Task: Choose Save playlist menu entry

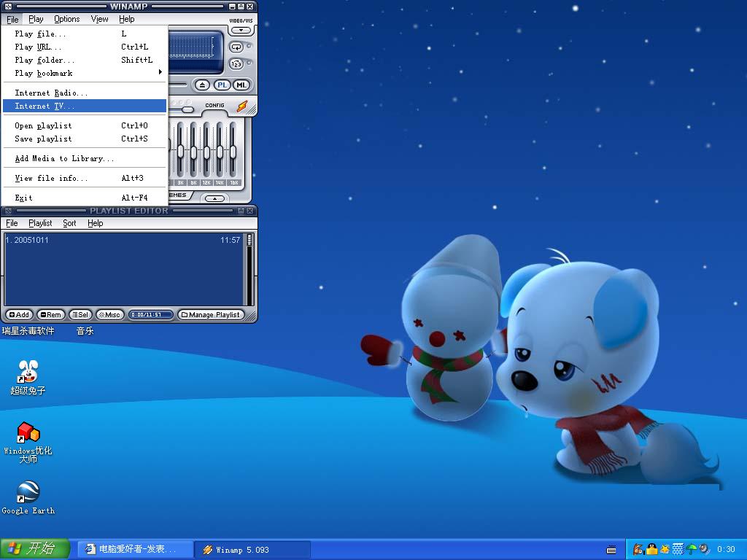Action: pos(85,139)
